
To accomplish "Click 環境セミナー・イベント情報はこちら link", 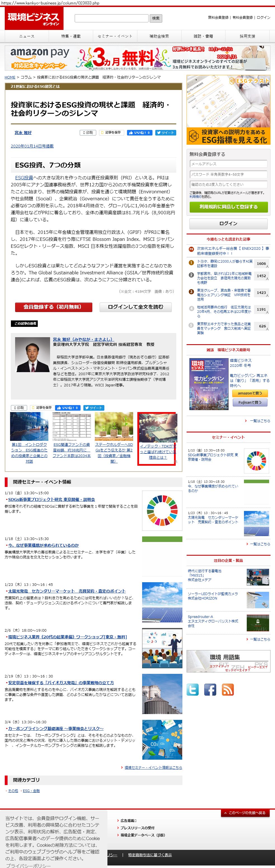I will point(153,768).
